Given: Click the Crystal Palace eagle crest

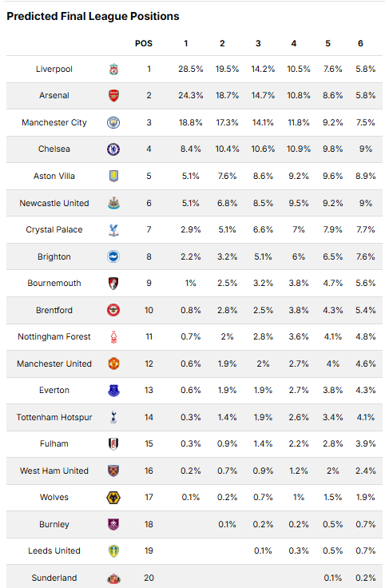Looking at the screenshot, I should tap(113, 230).
